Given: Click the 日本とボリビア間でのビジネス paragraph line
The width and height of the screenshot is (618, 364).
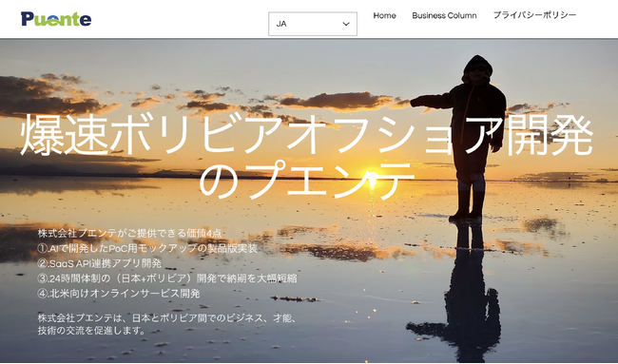Looking at the screenshot, I should click(x=166, y=318).
